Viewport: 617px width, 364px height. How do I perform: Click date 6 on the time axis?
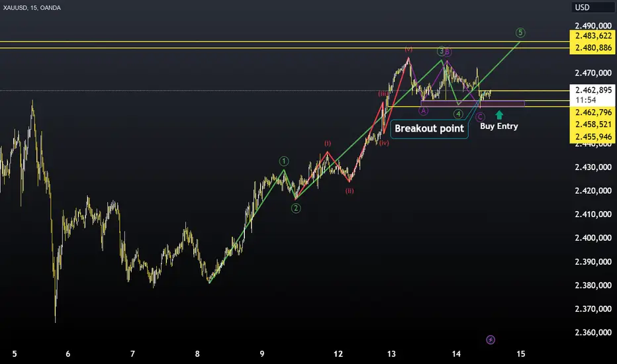tap(68, 354)
